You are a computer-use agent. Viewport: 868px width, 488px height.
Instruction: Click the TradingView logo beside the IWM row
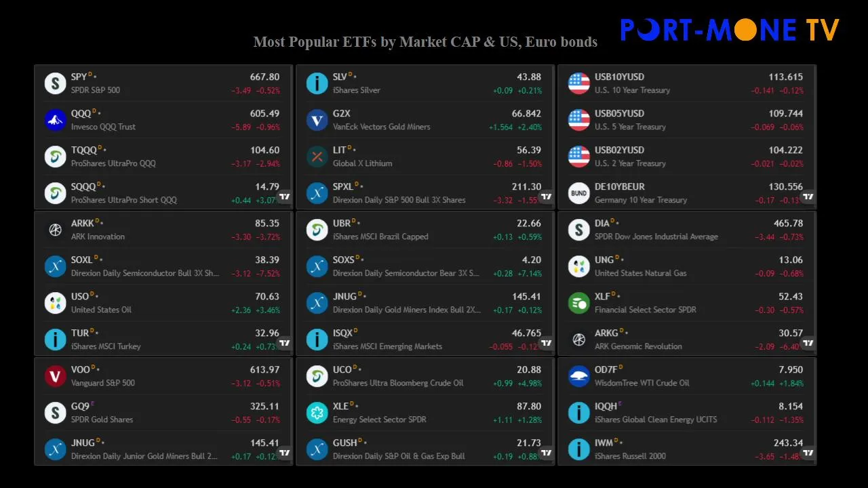click(x=808, y=453)
